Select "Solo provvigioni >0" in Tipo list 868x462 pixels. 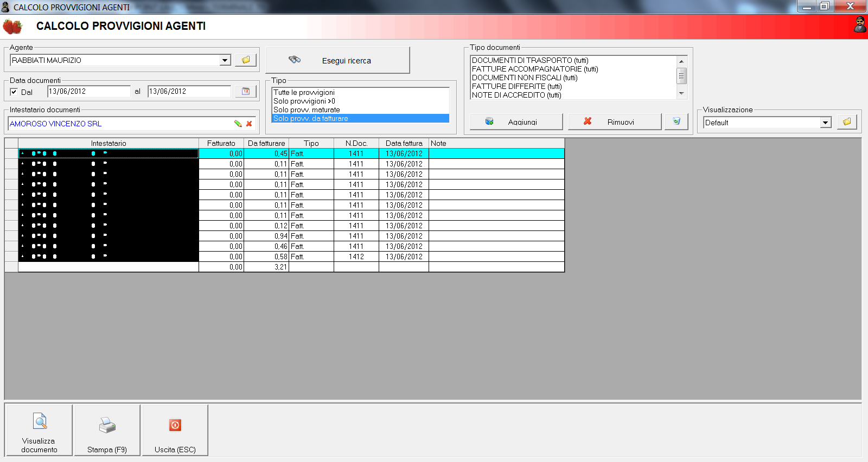point(361,101)
